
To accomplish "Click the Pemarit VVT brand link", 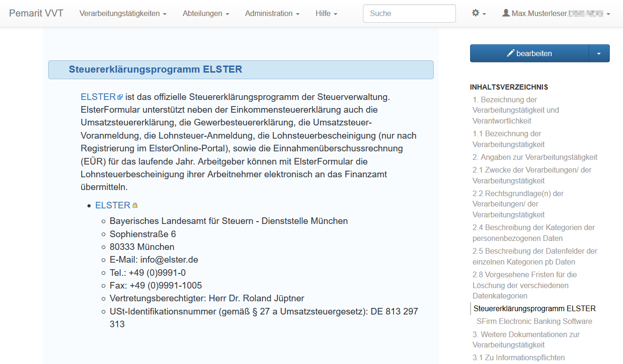I will click(36, 13).
